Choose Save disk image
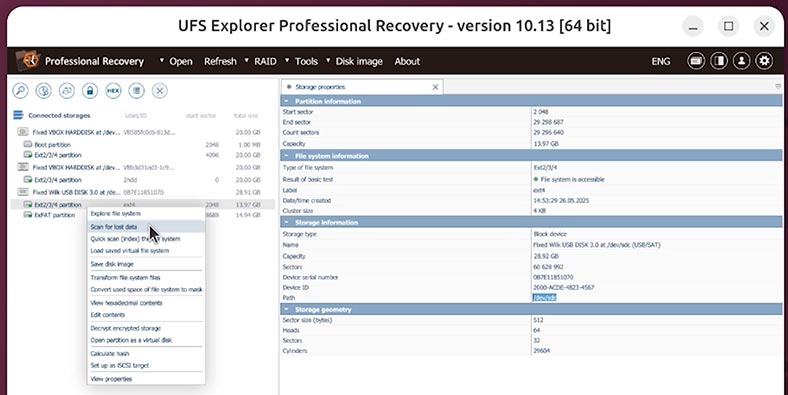Viewport: 788px width, 395px height. click(x=146, y=264)
